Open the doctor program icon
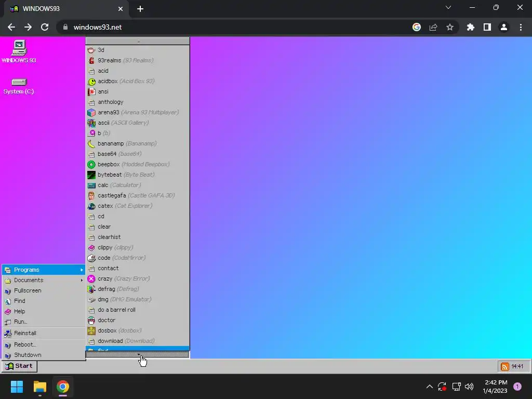The height and width of the screenshot is (399, 532). [x=91, y=320]
